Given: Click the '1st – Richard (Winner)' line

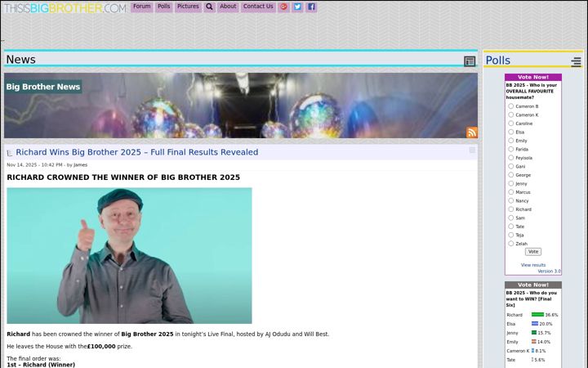Looking at the screenshot, I should coord(41,365).
